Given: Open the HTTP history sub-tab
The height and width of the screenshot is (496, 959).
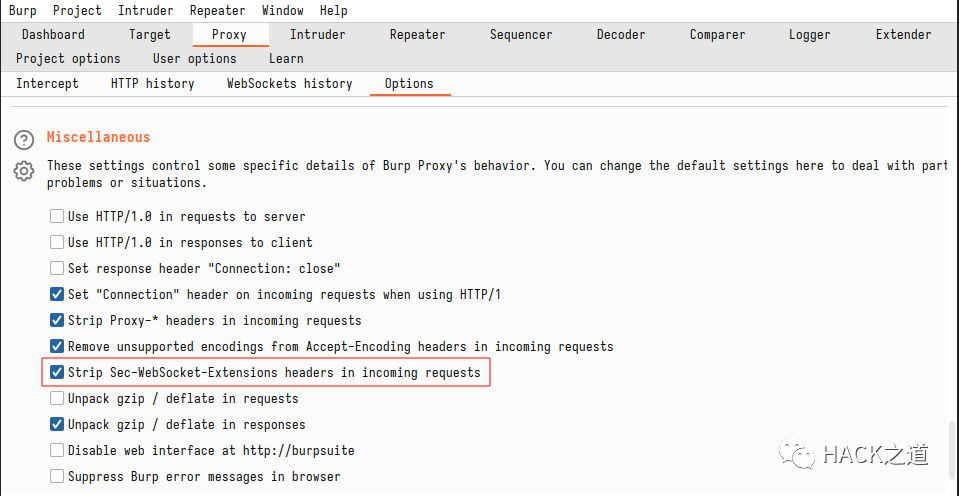Looking at the screenshot, I should tap(152, 83).
